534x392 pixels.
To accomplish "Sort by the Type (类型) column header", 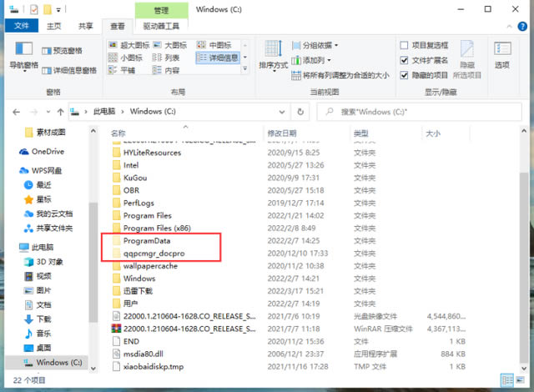I will [361, 133].
